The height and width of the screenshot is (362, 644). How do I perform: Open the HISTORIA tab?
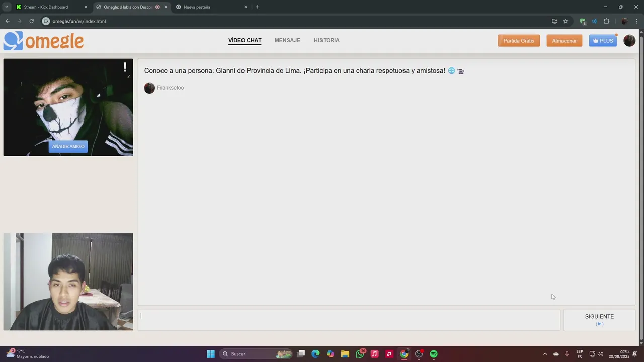[327, 40]
